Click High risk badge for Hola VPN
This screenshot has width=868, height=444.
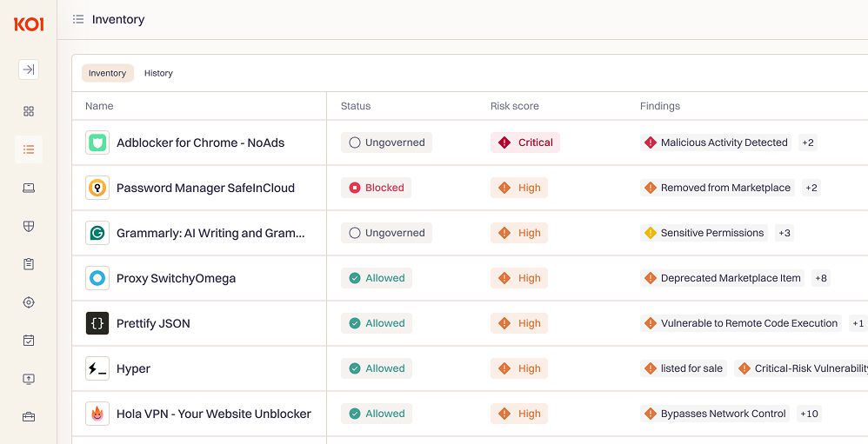pos(519,414)
